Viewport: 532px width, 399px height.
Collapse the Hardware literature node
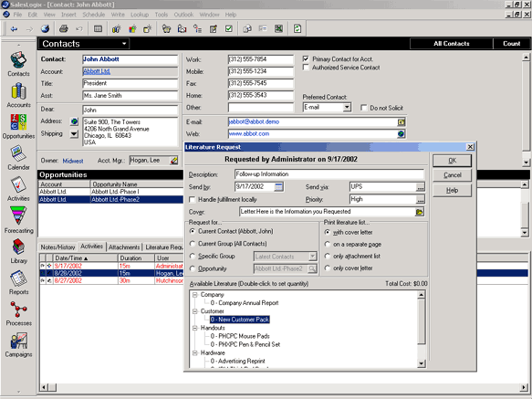pos(195,353)
